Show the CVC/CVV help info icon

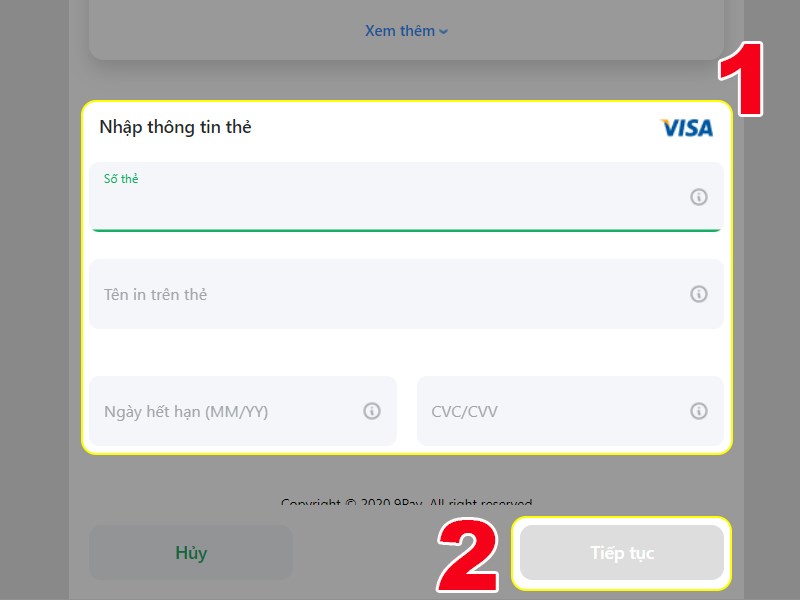(698, 411)
